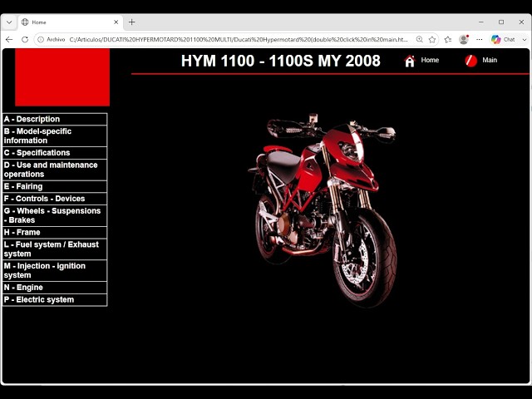Open the browser profile avatar
Screen dimensions: 532x399
(464, 39)
